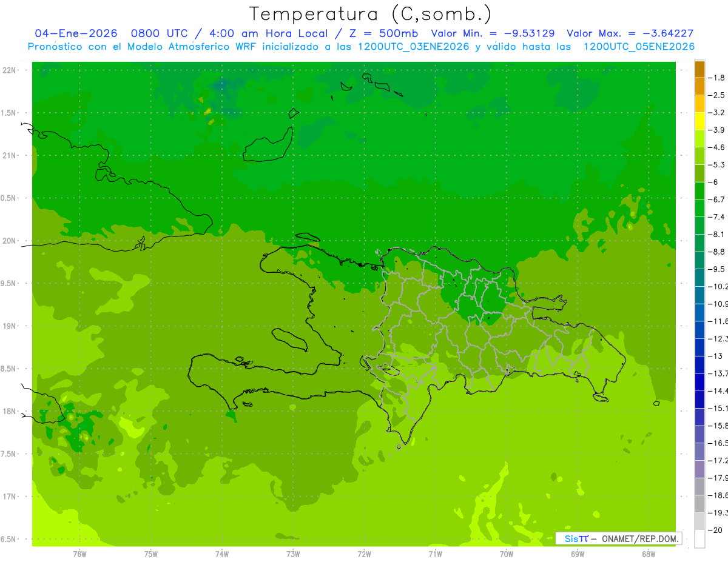Click the "71W" longitude label

(x=435, y=554)
